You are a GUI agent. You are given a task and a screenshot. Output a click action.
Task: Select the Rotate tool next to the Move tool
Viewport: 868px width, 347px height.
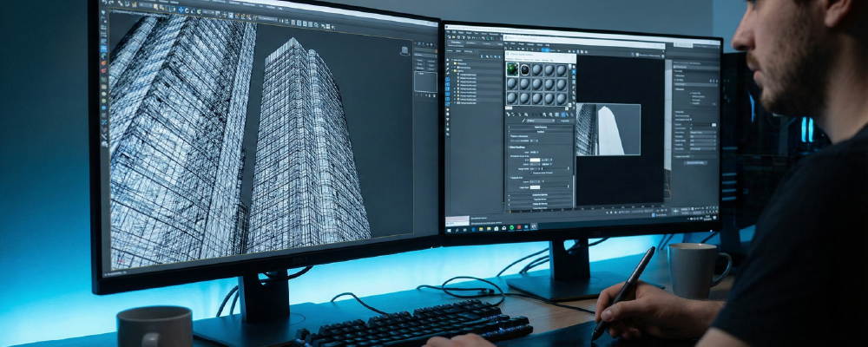187,10
